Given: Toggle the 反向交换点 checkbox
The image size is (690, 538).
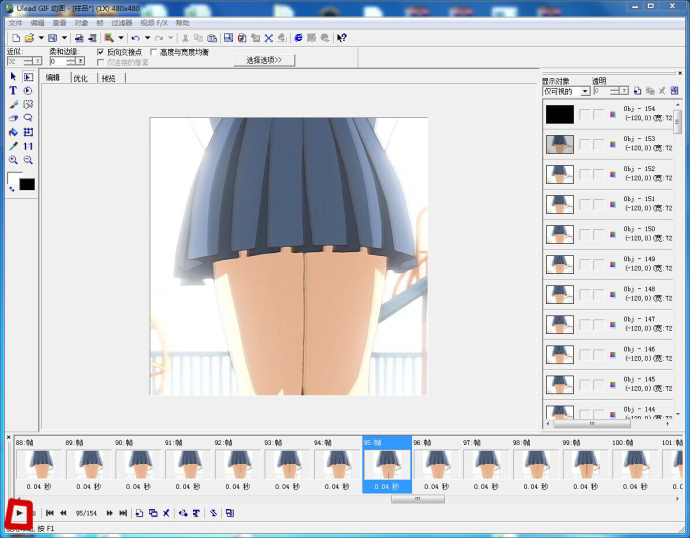Looking at the screenshot, I should pyautogui.click(x=100, y=52).
